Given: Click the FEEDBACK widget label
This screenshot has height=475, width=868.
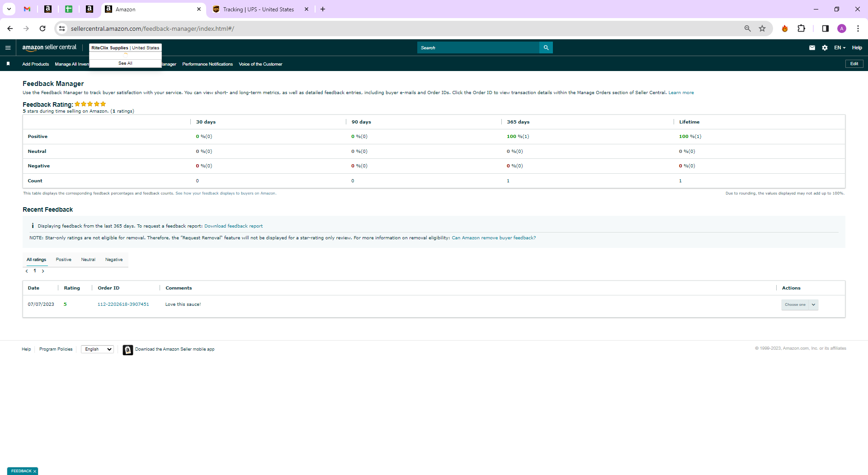Looking at the screenshot, I should (21, 471).
